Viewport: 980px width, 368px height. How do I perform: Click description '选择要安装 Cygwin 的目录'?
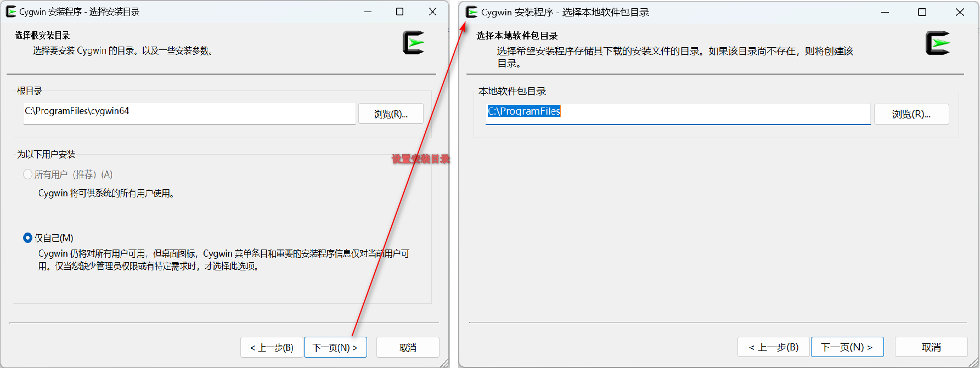(123, 50)
